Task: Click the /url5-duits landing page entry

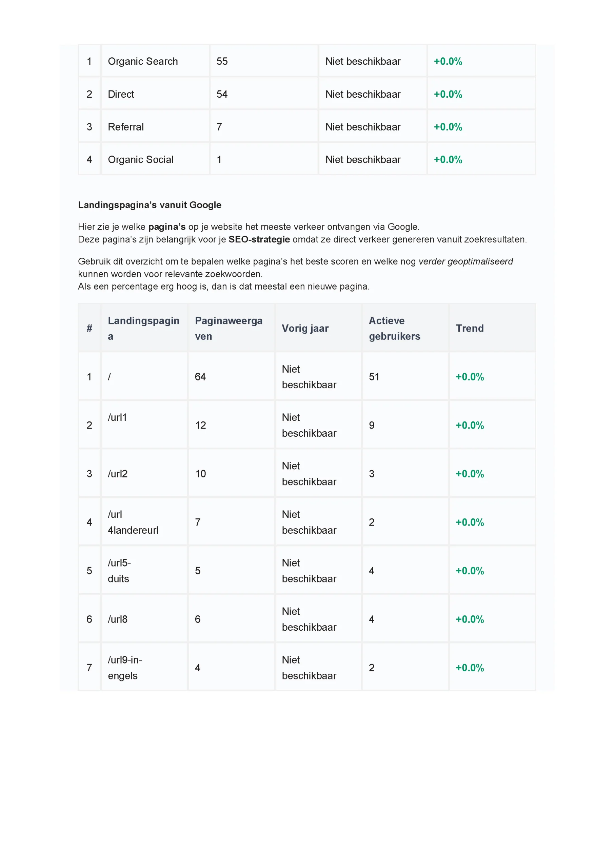Action: (x=119, y=571)
